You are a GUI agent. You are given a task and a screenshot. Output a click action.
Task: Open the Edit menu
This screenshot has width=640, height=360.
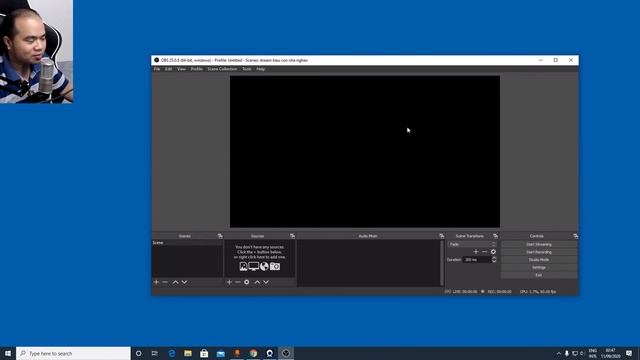pos(168,69)
